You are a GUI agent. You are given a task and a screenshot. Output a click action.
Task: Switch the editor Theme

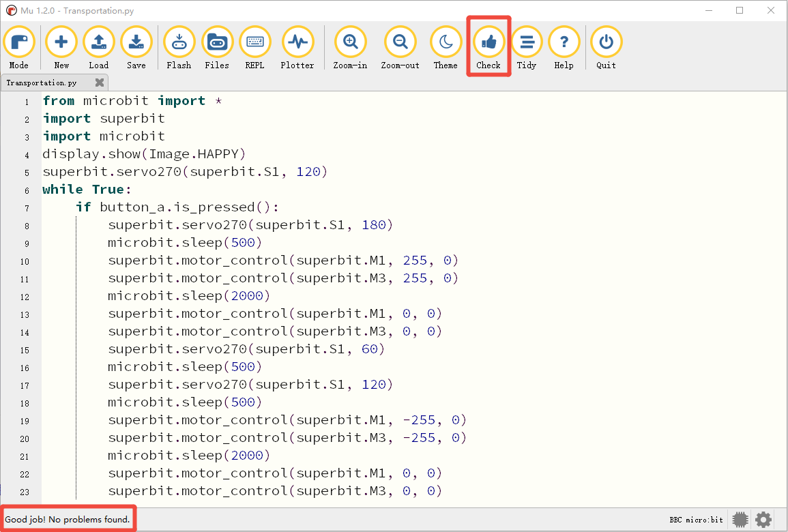pyautogui.click(x=446, y=48)
